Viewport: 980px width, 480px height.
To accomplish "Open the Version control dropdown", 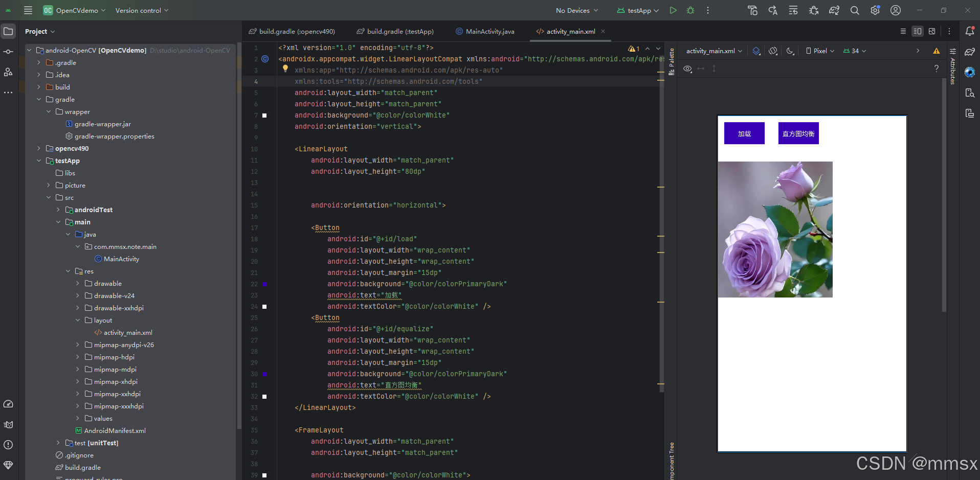I will click(142, 10).
